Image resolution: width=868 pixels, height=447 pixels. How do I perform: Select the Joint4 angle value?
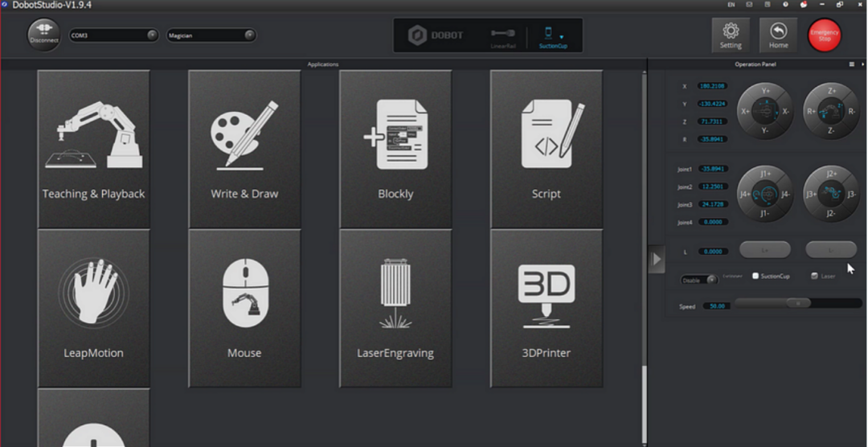coord(713,222)
